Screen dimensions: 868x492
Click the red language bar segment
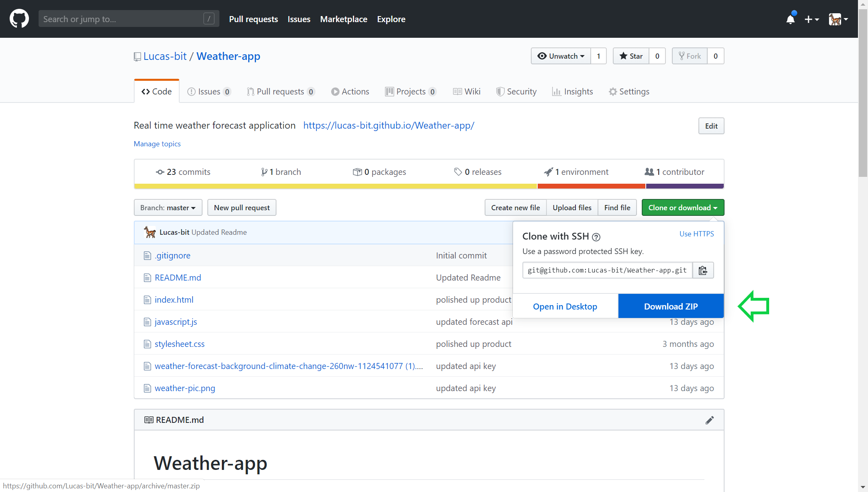tap(592, 186)
